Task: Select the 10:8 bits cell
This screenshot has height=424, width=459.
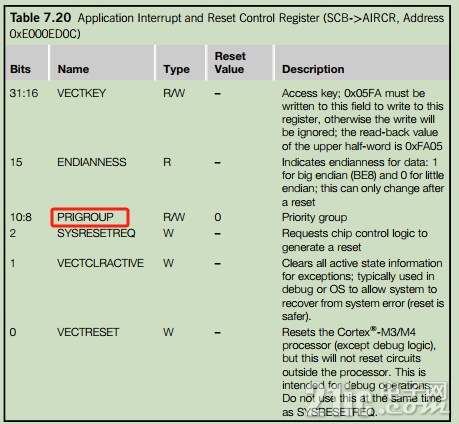Action: coord(21,217)
